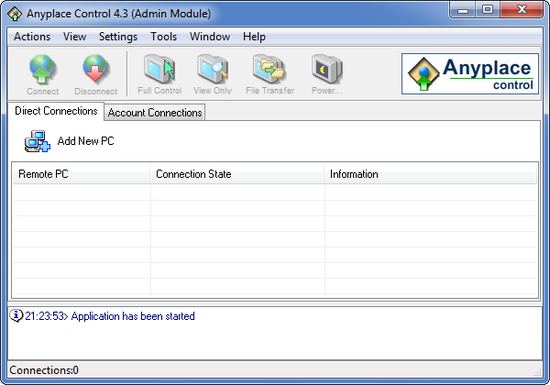The image size is (550, 385).
Task: Switch to the Account Connections tab
Action: point(155,113)
